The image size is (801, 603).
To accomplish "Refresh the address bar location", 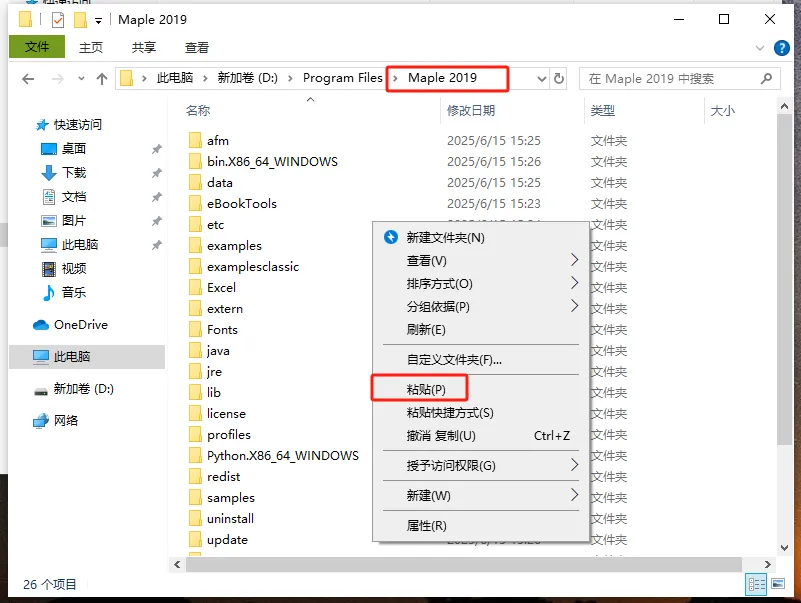I will click(559, 79).
